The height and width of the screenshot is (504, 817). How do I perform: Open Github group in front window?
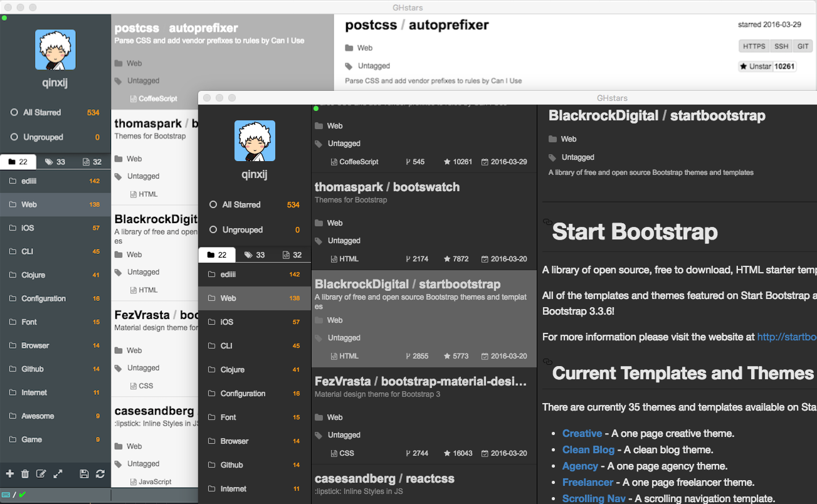coord(255,465)
